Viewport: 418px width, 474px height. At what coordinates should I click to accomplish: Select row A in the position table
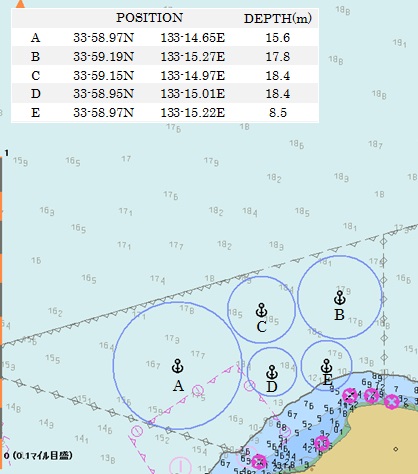click(x=165, y=37)
